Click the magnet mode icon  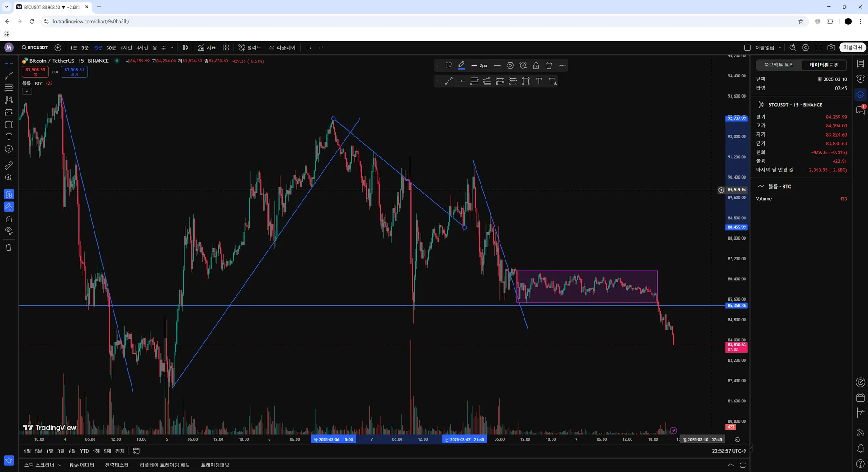[x=9, y=194]
